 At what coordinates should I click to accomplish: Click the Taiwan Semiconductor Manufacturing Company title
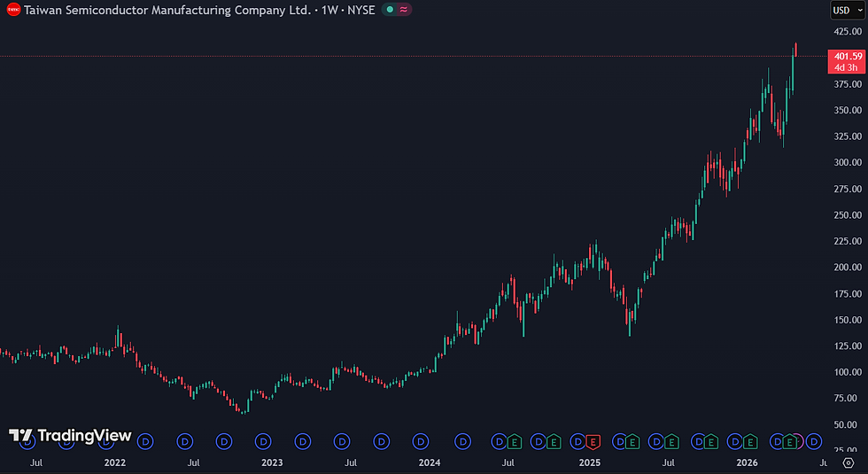[167, 10]
